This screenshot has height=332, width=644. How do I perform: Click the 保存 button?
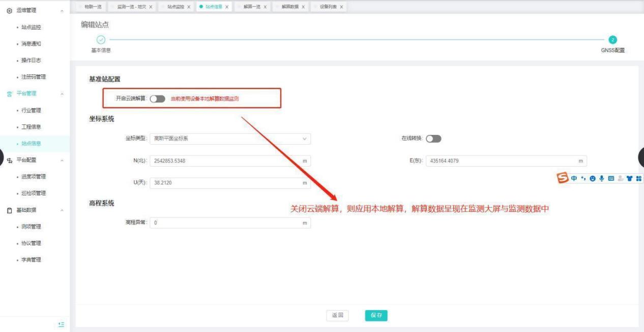[x=376, y=315]
